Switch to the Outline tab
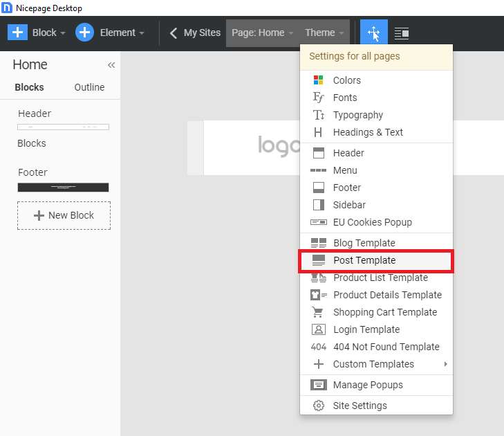This screenshot has width=504, height=436. (x=89, y=87)
